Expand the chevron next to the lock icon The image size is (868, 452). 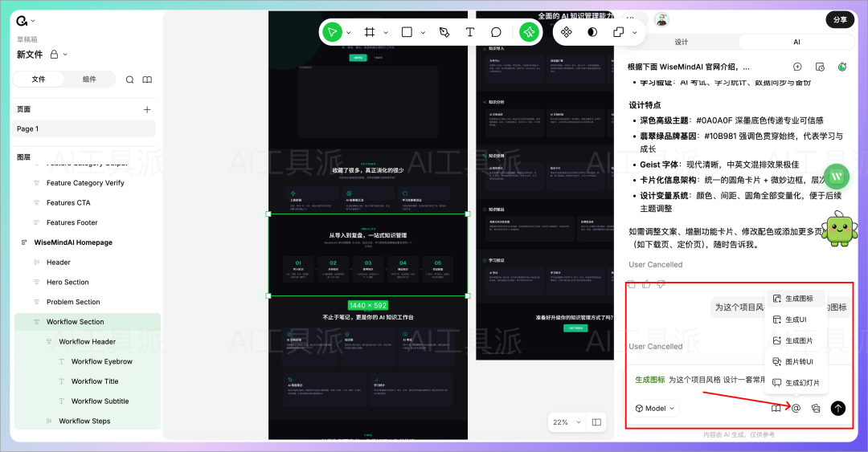pyautogui.click(x=65, y=55)
